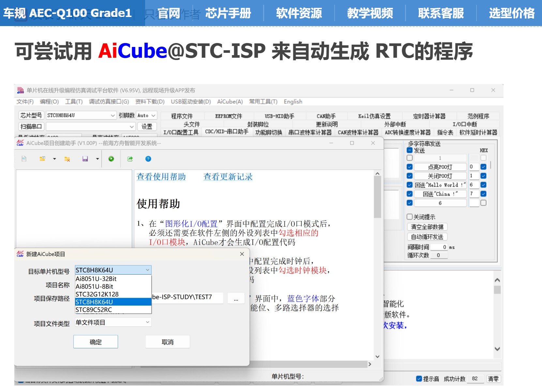
Task: Toggle the send checkbox beside 回送"China !"
Action: tap(410, 194)
